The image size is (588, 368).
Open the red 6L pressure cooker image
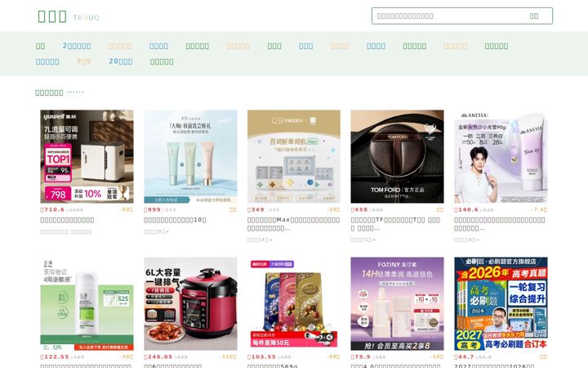click(190, 303)
